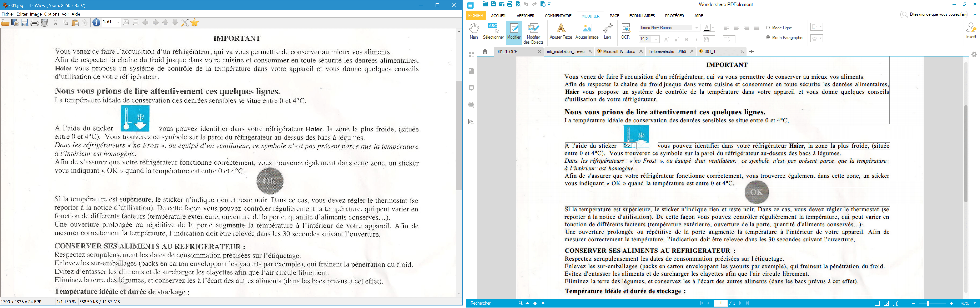Image resolution: width=980 pixels, height=308 pixels.
Task: Toggle justified text alignment in PDFelement ribbon
Action: (x=756, y=28)
